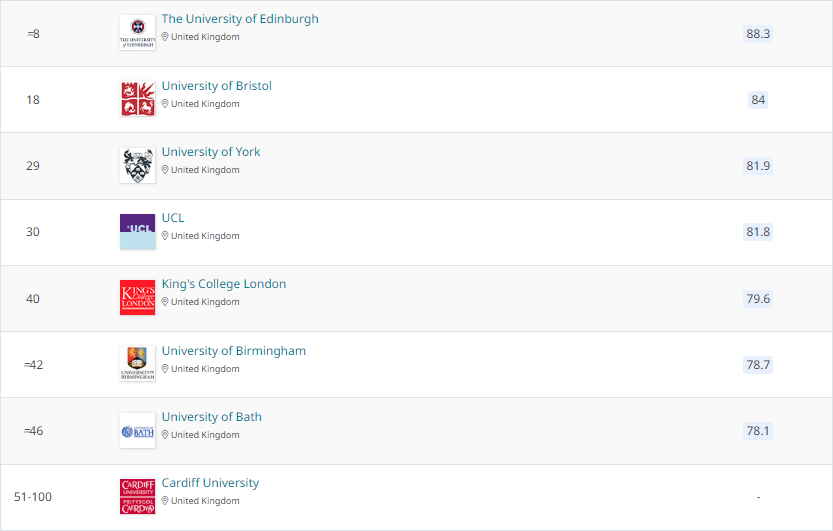Screen dimensions: 833x531
Task: Click the University of Edinburgh crest logo
Action: coord(137,32)
